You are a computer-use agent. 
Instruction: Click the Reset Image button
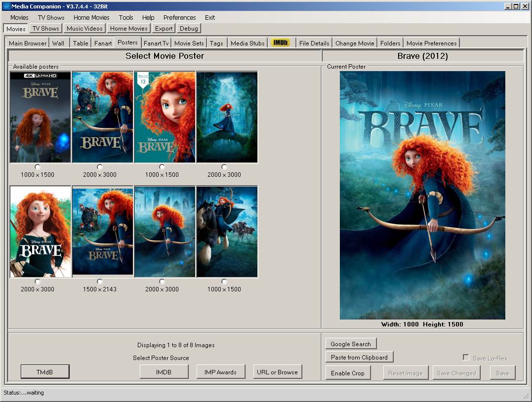[x=406, y=373]
